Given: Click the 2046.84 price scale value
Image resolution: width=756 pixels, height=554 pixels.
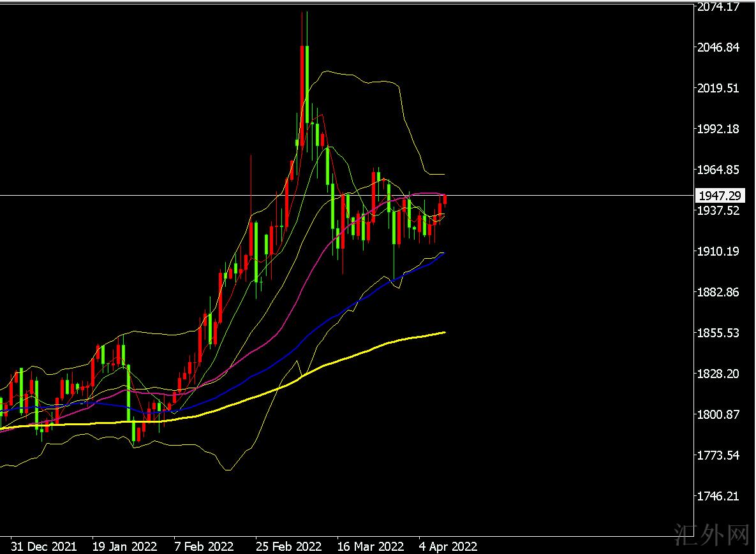Looking at the screenshot, I should [x=718, y=48].
